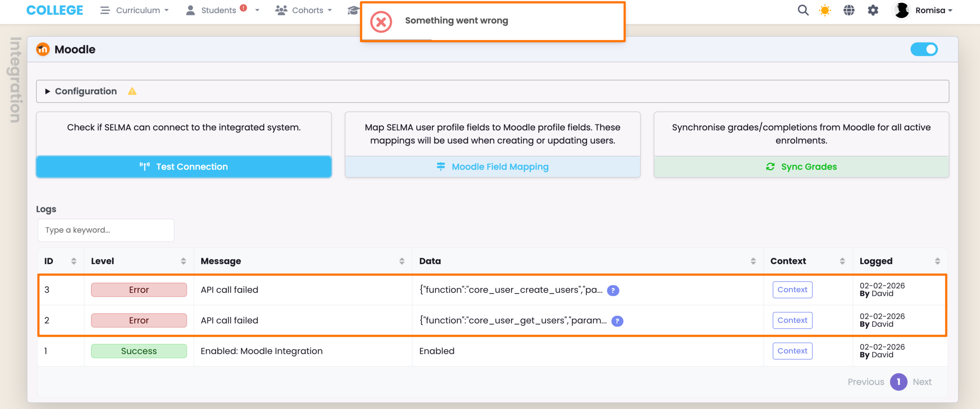The image size is (980, 409).
Task: Click the Sync Grades button
Action: click(801, 167)
